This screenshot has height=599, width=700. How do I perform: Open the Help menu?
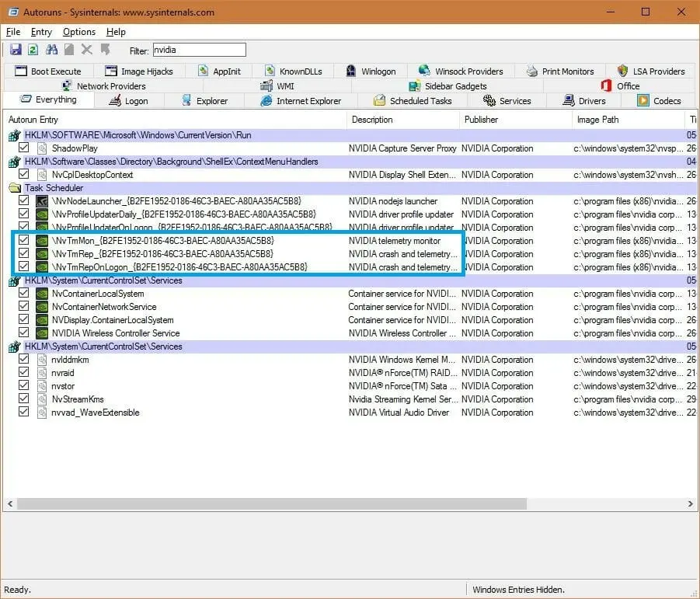click(x=115, y=32)
